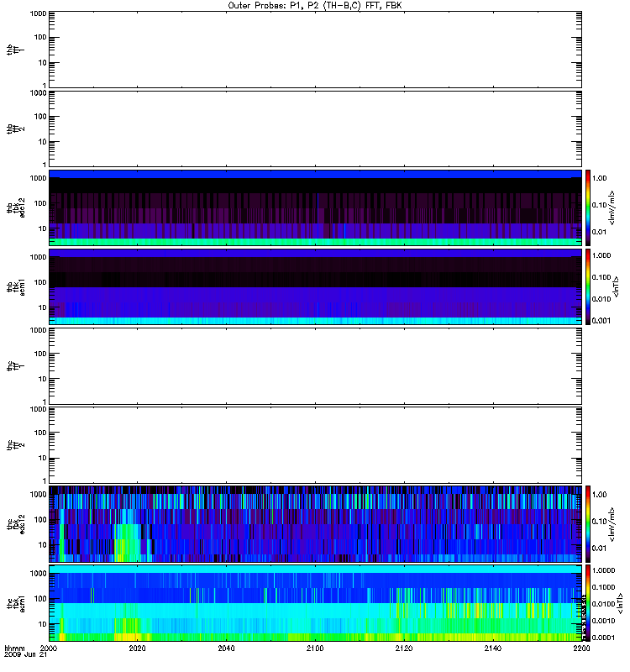The image size is (630, 672).
Task: Click the plot title 'Outer Probes: P1, P2'
Action: click(x=315, y=5)
